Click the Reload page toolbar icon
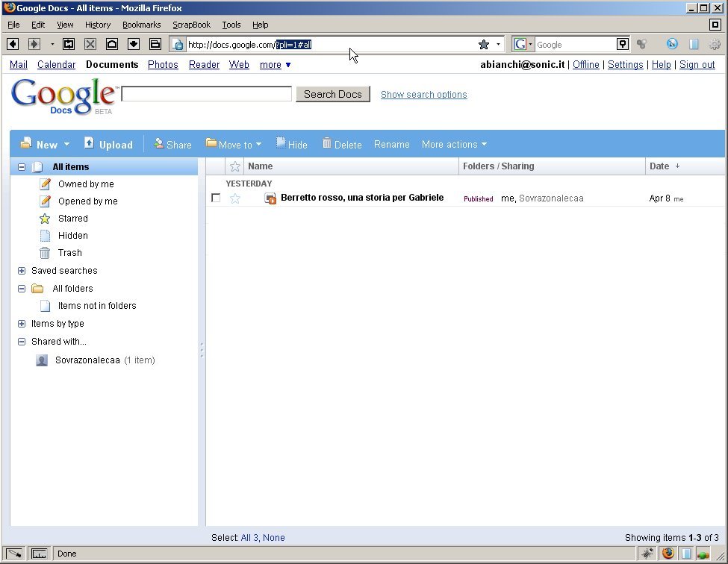This screenshot has width=728, height=564. click(69, 44)
